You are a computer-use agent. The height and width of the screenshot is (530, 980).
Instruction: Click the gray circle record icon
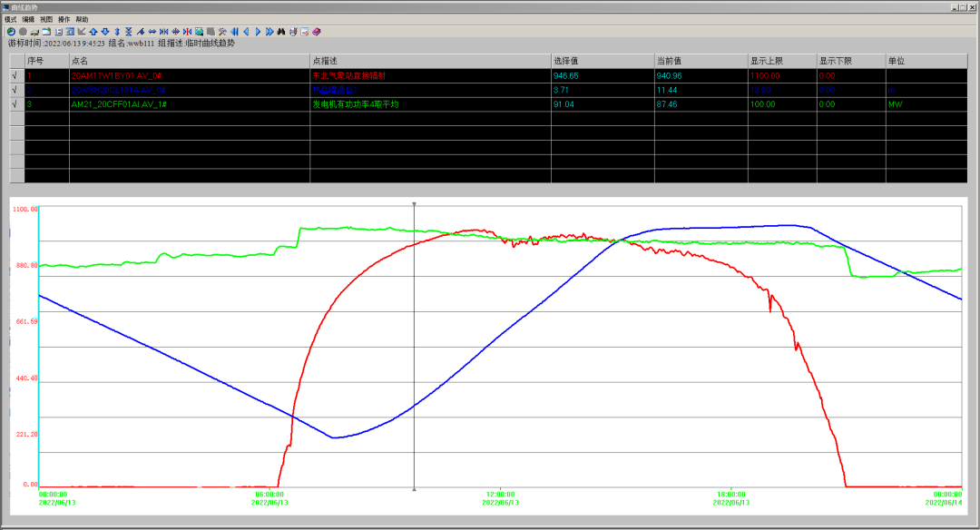coord(23,31)
